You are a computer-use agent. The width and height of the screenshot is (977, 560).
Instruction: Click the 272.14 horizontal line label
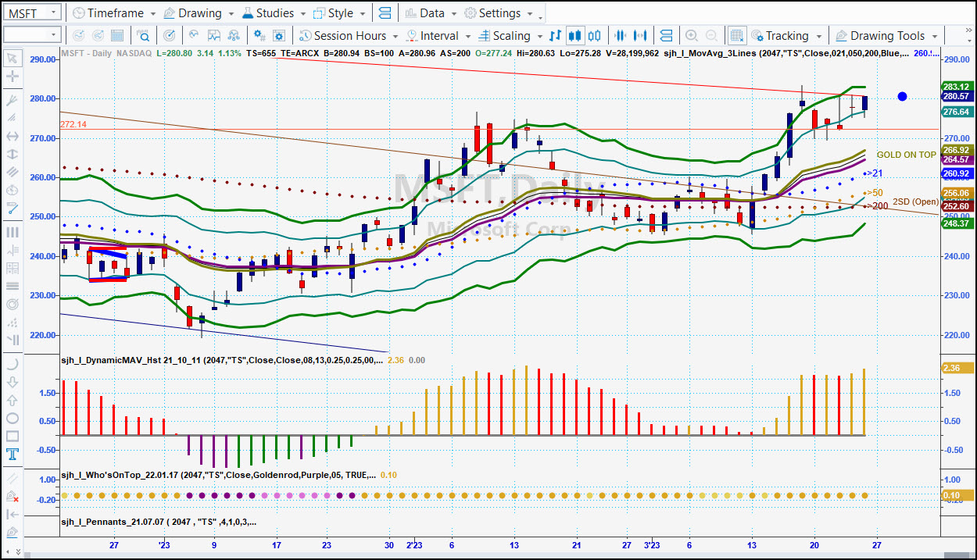coord(73,124)
